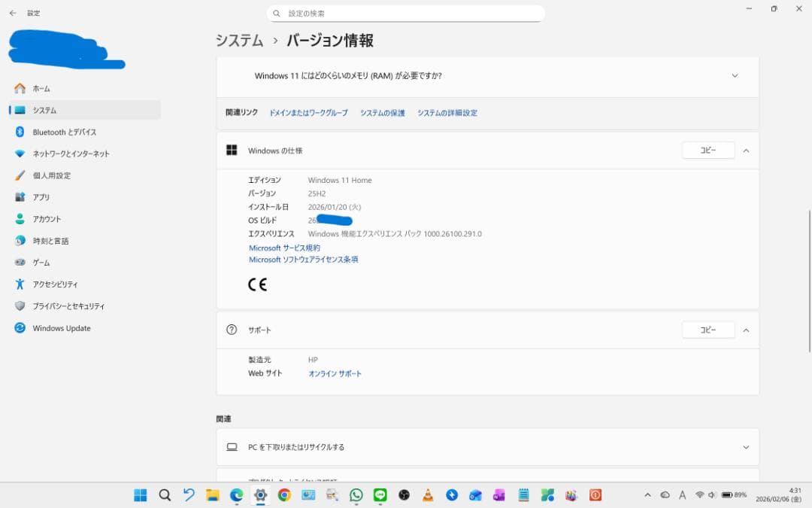Open Microsoft Edge from the taskbar
This screenshot has width=812, height=508.
click(x=237, y=495)
